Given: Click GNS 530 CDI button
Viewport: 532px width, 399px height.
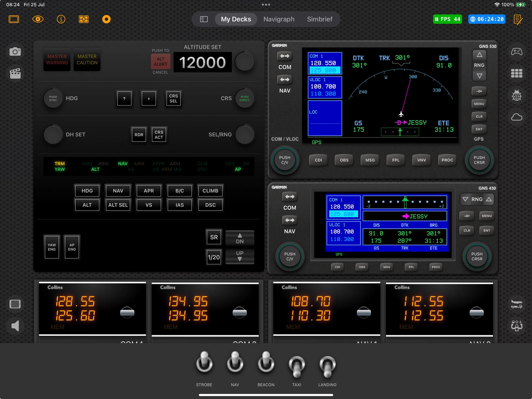Looking at the screenshot, I should click(x=318, y=160).
